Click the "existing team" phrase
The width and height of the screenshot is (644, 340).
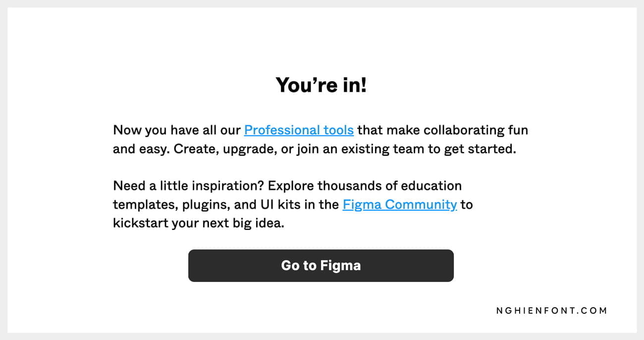coord(381,149)
